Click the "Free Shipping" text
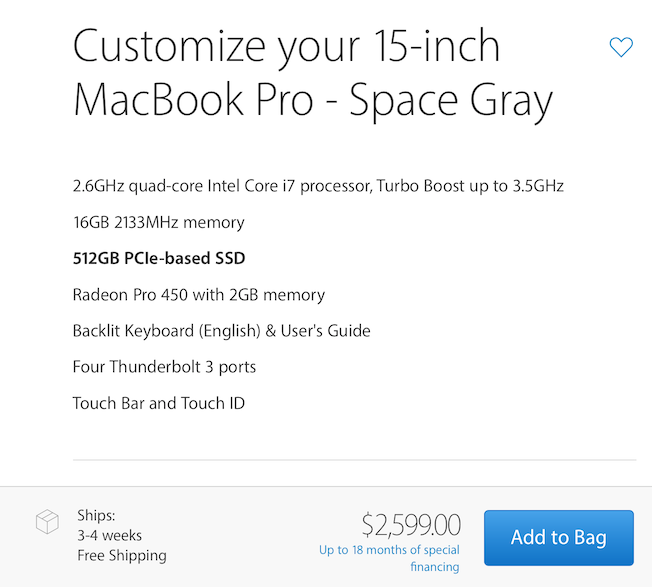 coord(122,555)
